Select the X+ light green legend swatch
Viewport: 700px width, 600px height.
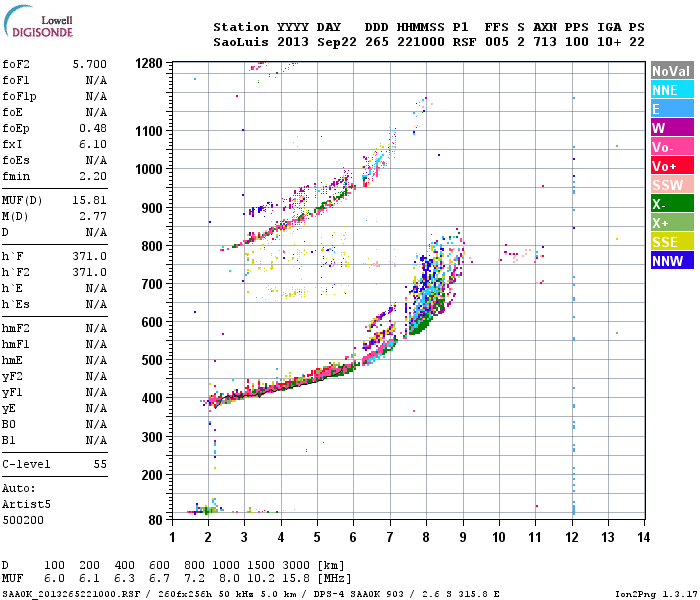[x=672, y=223]
